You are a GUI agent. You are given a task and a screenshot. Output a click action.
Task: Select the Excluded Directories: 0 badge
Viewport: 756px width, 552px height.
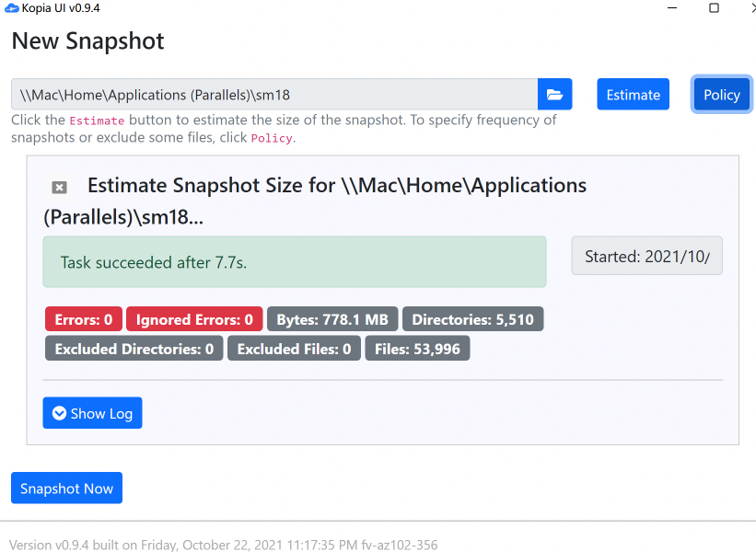(x=134, y=349)
